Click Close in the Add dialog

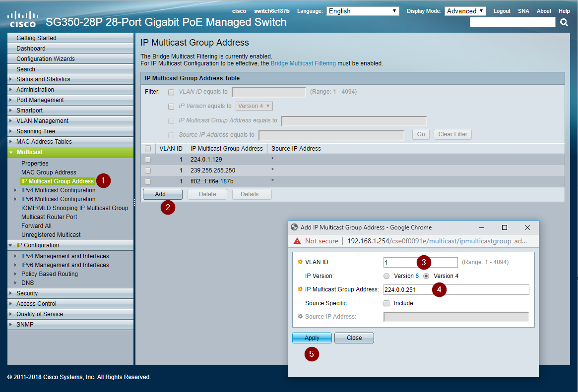tap(354, 338)
